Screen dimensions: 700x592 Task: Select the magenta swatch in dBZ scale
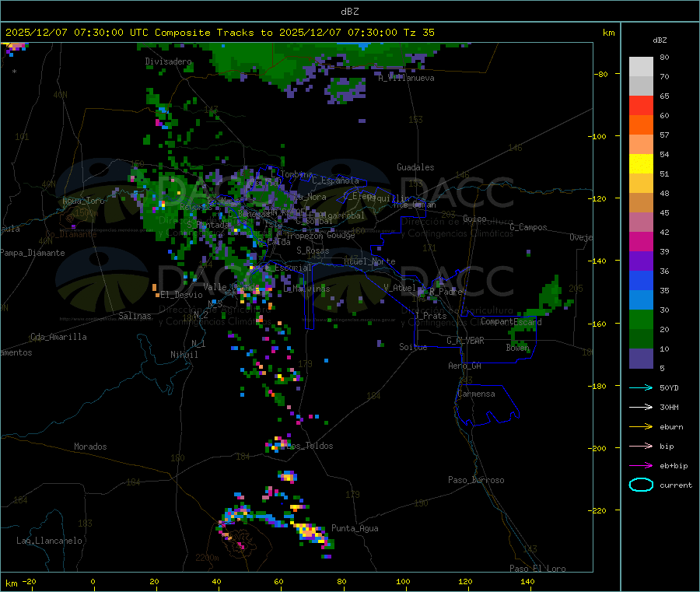pos(641,241)
